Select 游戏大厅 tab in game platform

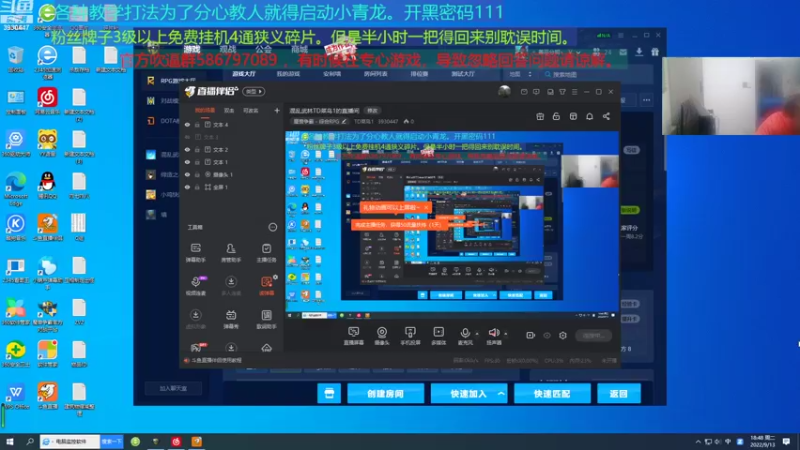click(244, 74)
